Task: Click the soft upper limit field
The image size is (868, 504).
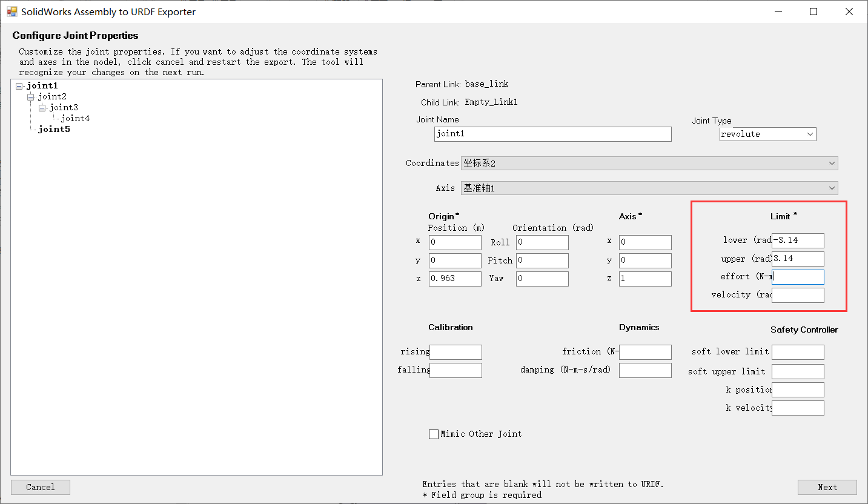Action: click(x=798, y=371)
